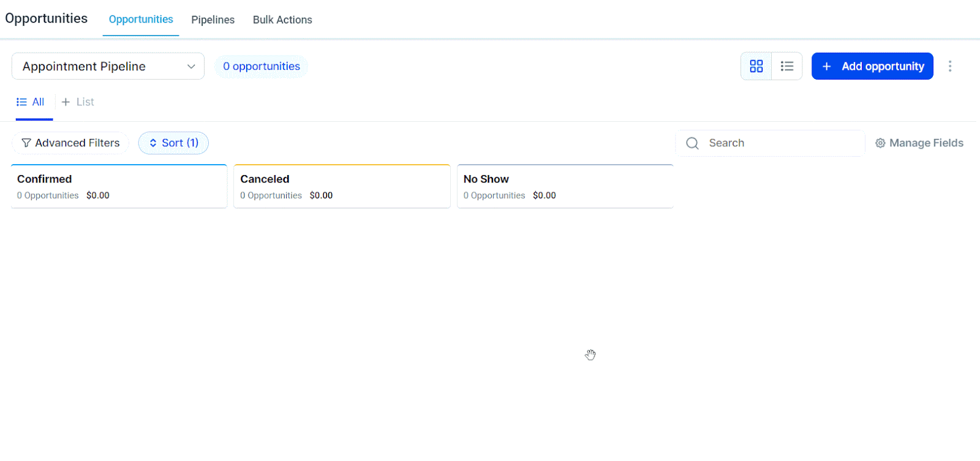
Task: Focus the Search input field
Action: click(x=771, y=143)
